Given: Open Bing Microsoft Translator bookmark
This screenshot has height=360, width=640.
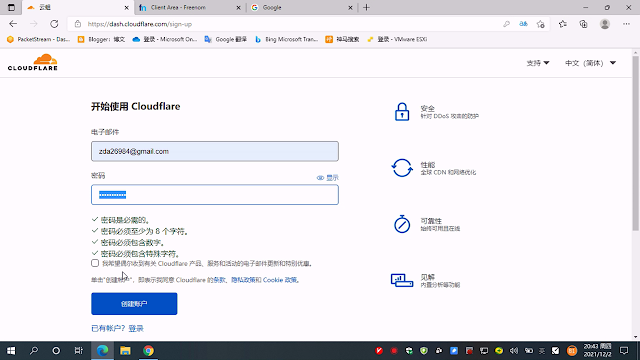Looking at the screenshot, I should (x=286, y=40).
